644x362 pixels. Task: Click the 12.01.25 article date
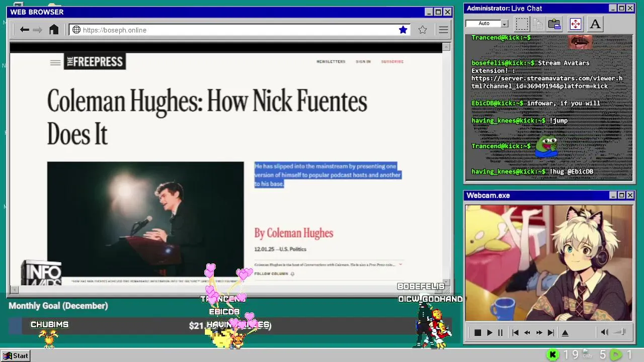point(264,249)
